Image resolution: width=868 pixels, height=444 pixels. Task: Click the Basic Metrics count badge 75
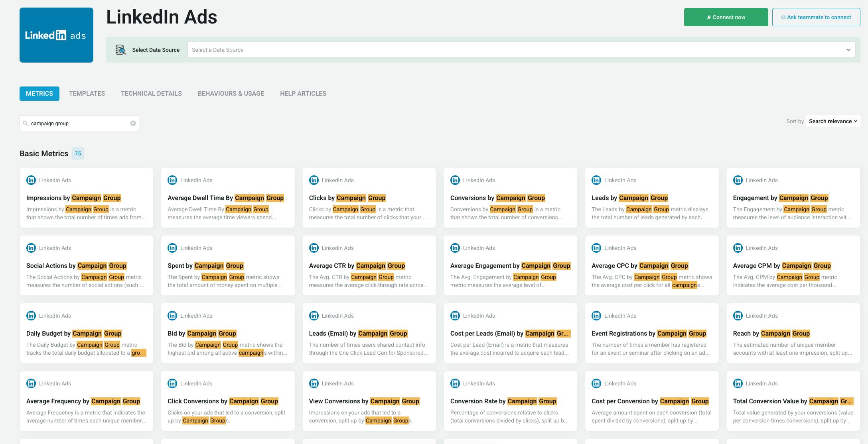(78, 153)
